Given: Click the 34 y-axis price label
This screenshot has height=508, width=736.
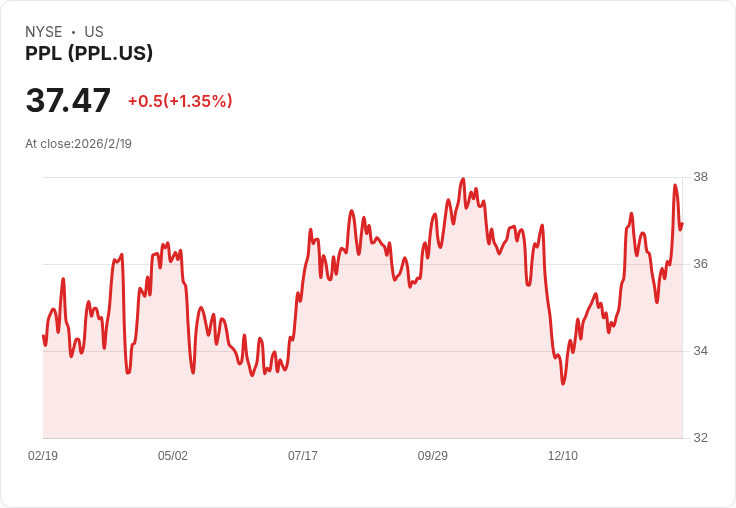Looking at the screenshot, I should 700,351.
